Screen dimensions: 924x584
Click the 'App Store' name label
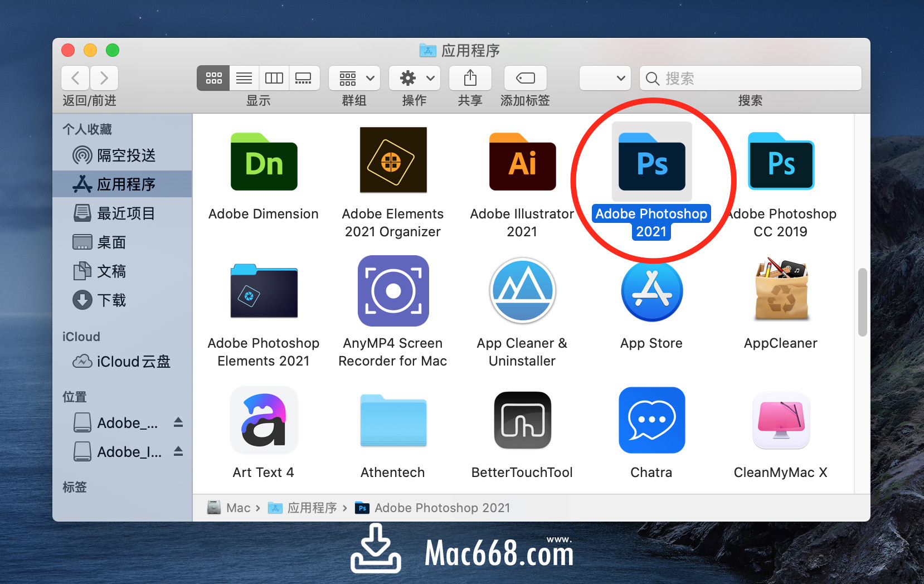pos(651,343)
